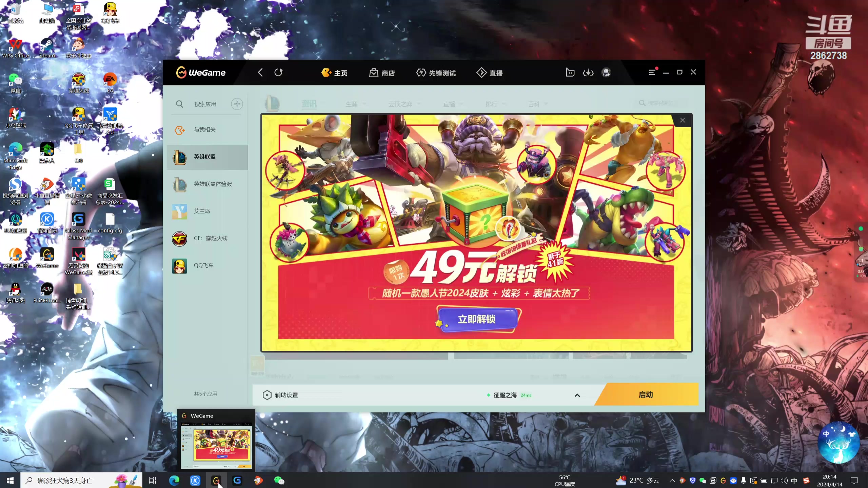Select CF: 穿越火线 in sidebar
Screen dimensions: 868x488
pyautogui.click(x=208, y=239)
